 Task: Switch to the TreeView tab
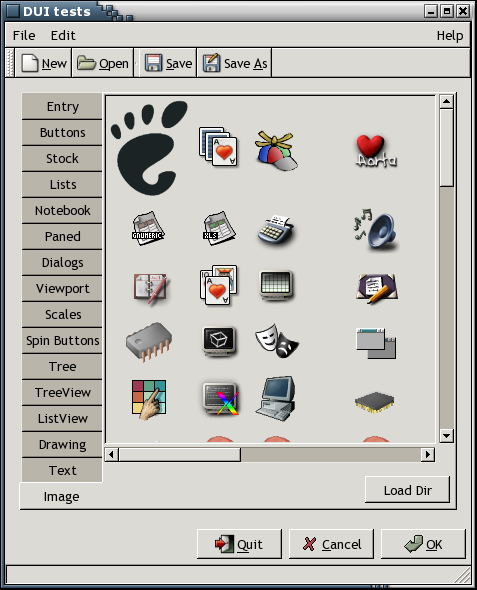tap(62, 392)
